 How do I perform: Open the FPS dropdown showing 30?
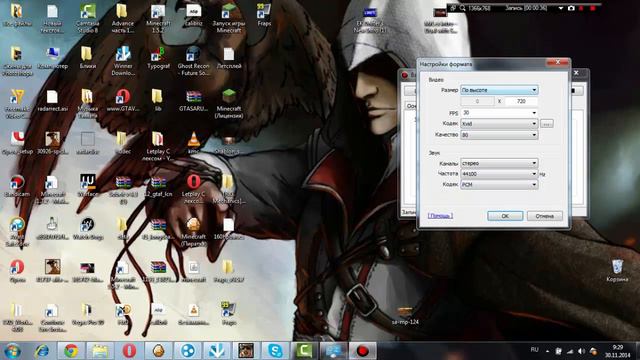click(x=499, y=113)
